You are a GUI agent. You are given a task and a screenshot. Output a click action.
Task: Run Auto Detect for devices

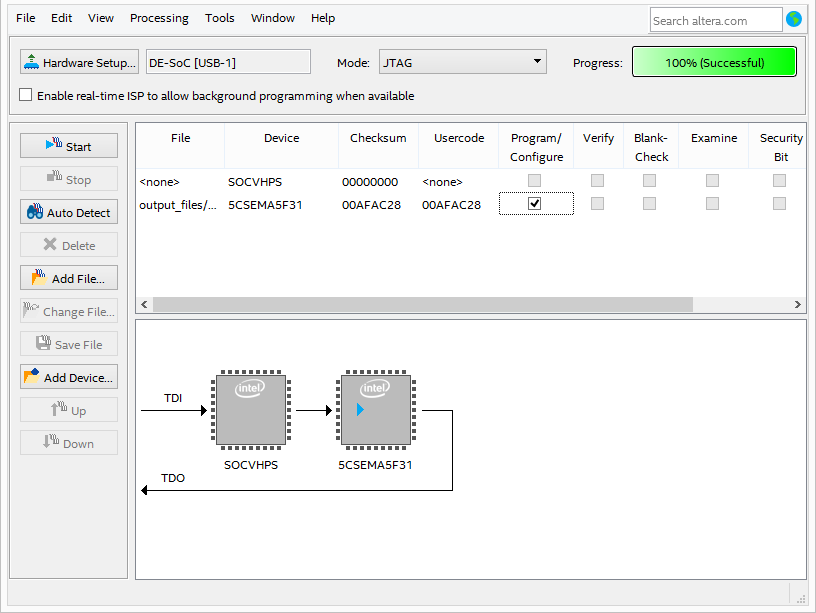click(x=69, y=212)
